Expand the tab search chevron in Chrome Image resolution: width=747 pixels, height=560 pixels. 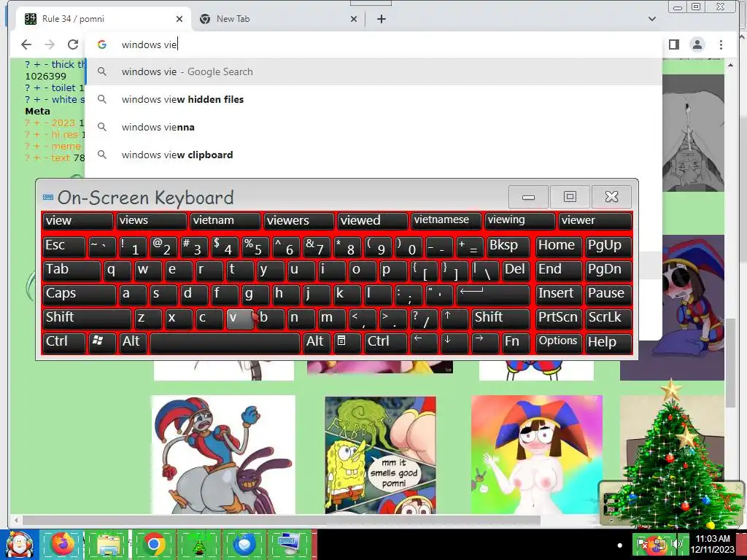(x=652, y=19)
